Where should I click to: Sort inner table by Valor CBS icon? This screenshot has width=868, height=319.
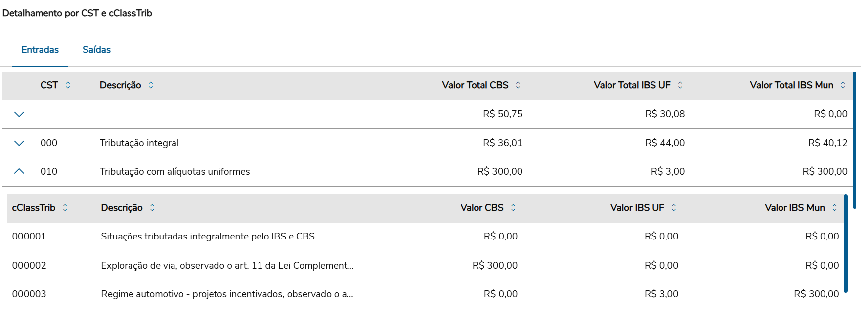coord(513,208)
